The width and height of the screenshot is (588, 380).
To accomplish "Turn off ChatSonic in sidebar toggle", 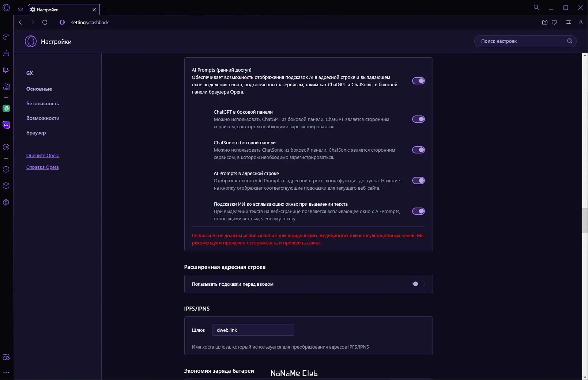I will 418,150.
